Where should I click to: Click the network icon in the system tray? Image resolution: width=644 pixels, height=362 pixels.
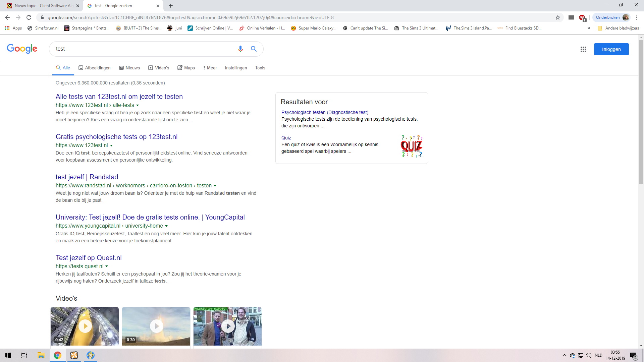581,355
